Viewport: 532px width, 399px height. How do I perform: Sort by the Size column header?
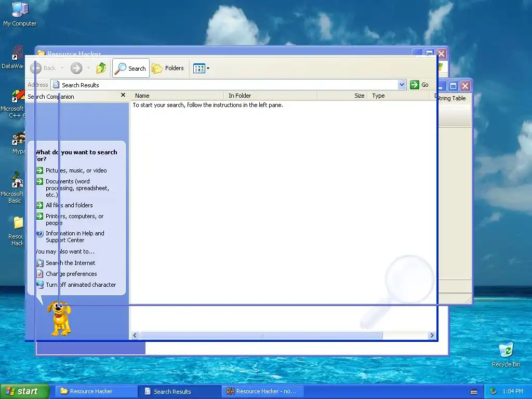point(342,96)
